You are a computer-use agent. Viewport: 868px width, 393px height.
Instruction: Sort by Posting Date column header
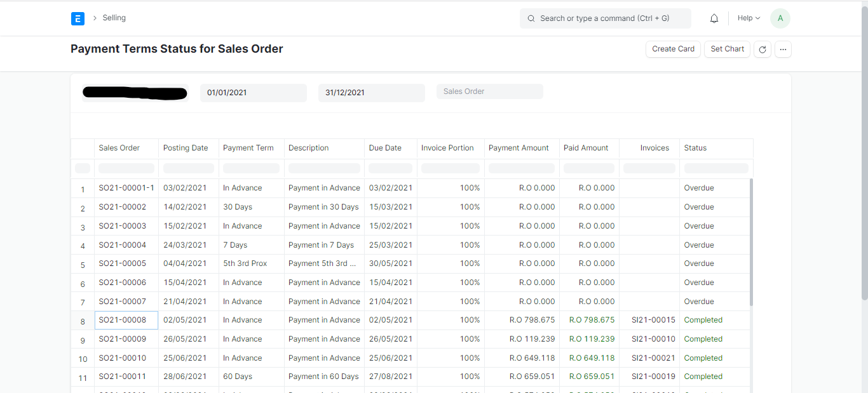tap(189, 148)
